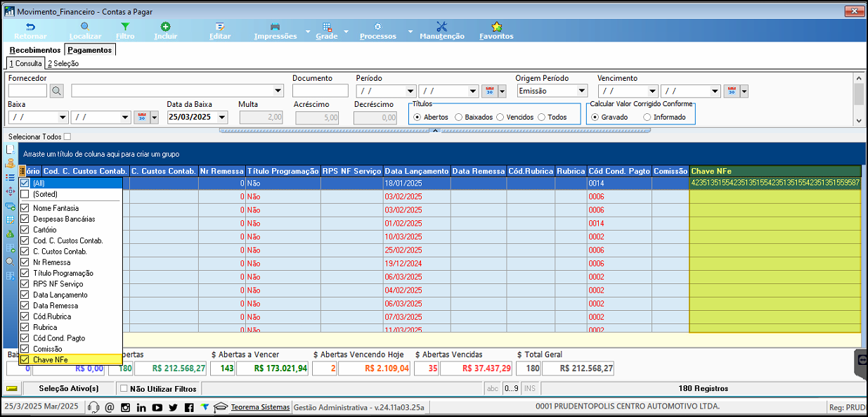
Task: Click the yellow indicator icon beside Seleção Ativo(s)
Action: 12,388
